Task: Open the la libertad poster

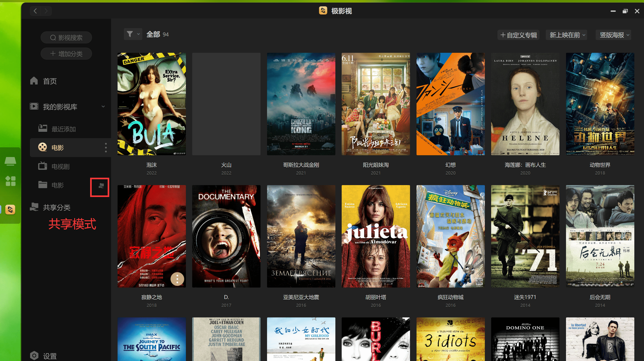Action: click(600, 339)
